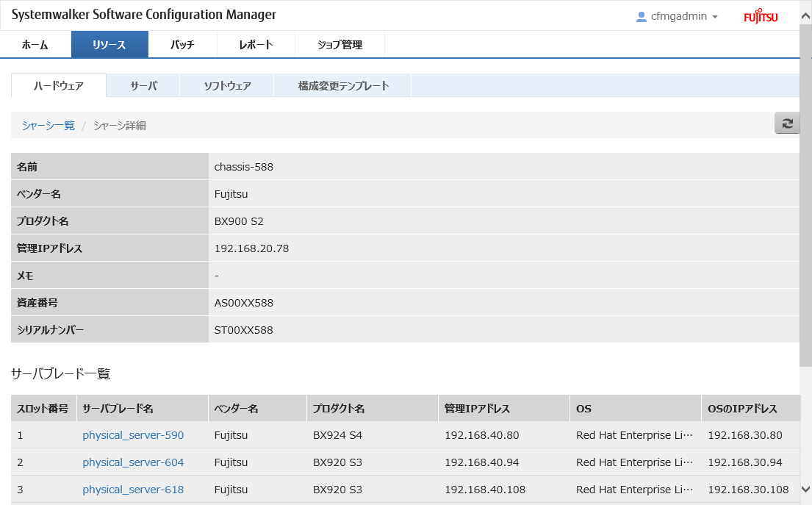
Task: Click the ベンダー名 column header
Action: click(257, 408)
